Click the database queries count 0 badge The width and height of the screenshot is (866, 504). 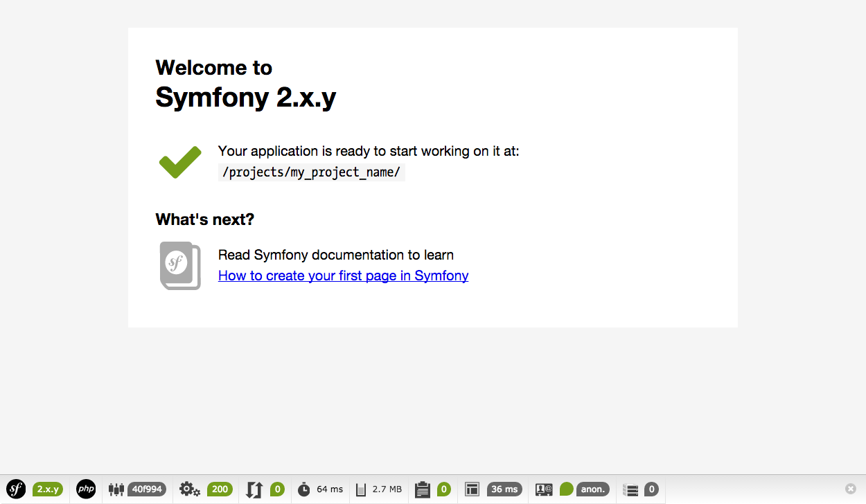click(651, 489)
